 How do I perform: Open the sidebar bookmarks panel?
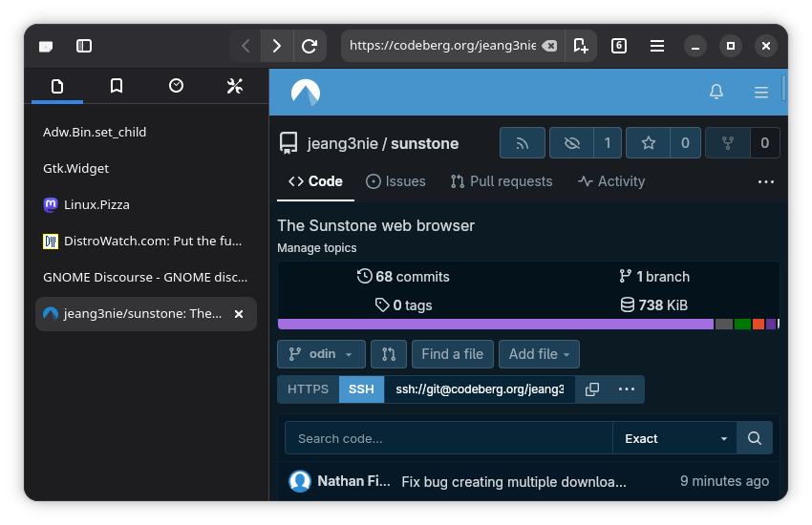click(117, 86)
